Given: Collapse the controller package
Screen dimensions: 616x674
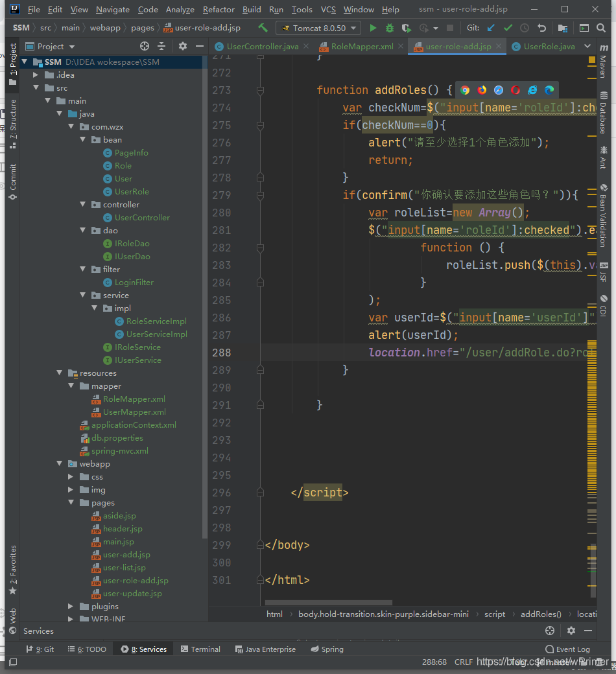Looking at the screenshot, I should point(82,205).
